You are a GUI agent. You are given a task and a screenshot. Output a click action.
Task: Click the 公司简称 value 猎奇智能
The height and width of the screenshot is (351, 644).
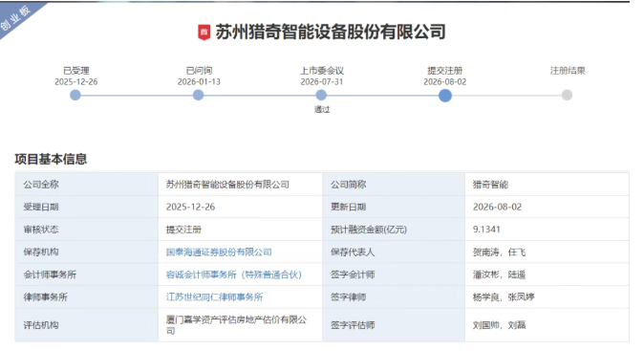click(x=490, y=185)
